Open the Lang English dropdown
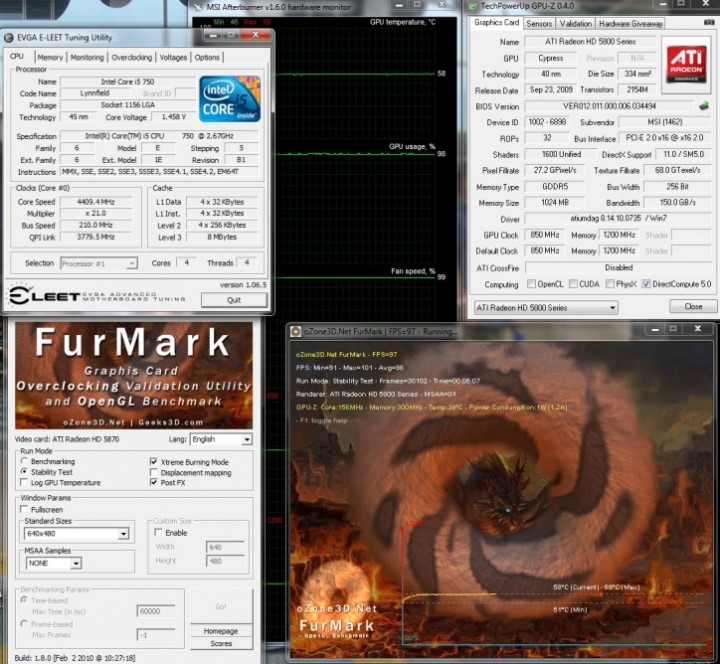The image size is (720, 664). (221, 439)
